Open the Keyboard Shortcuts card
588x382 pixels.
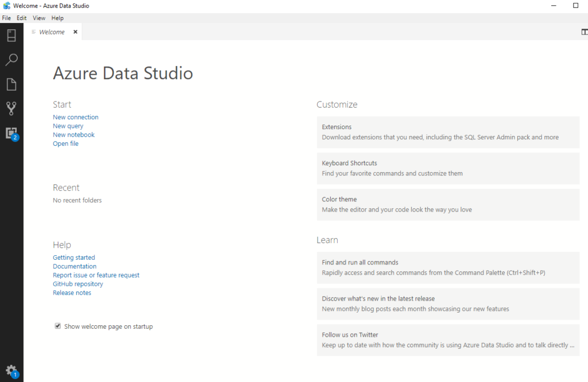tap(448, 167)
